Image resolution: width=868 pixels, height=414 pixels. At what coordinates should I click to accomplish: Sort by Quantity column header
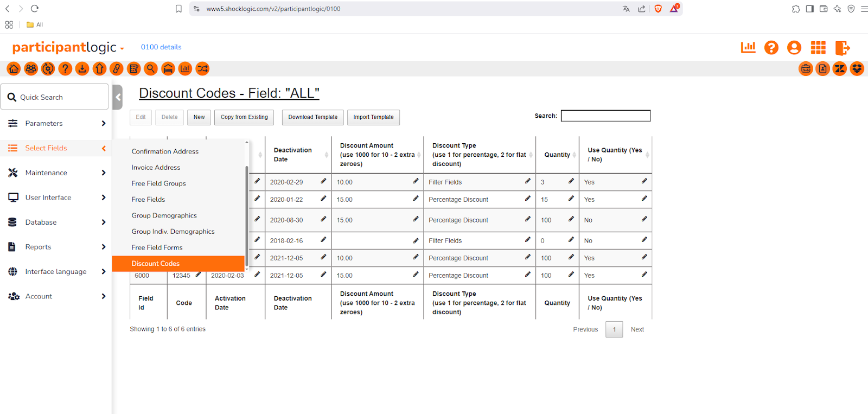click(x=557, y=155)
